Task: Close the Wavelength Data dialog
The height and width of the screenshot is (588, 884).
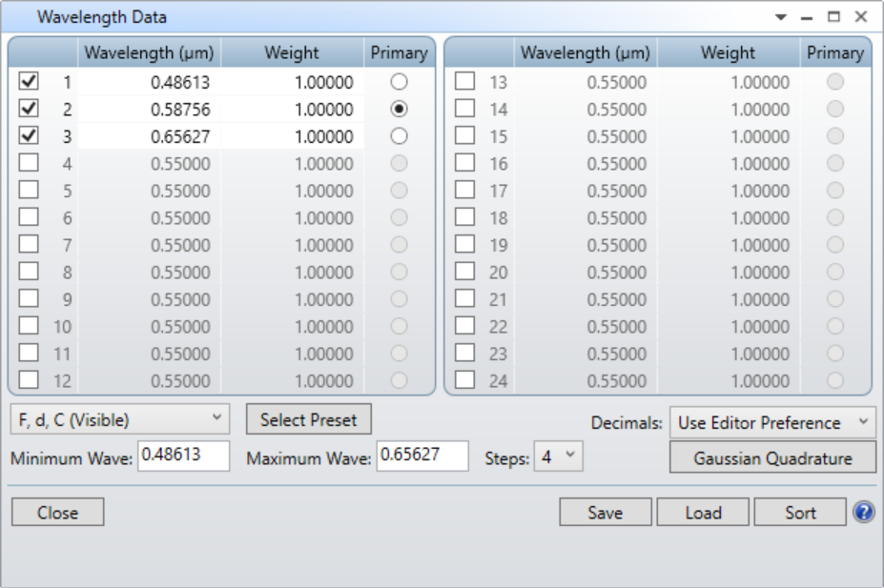Action: point(57,512)
